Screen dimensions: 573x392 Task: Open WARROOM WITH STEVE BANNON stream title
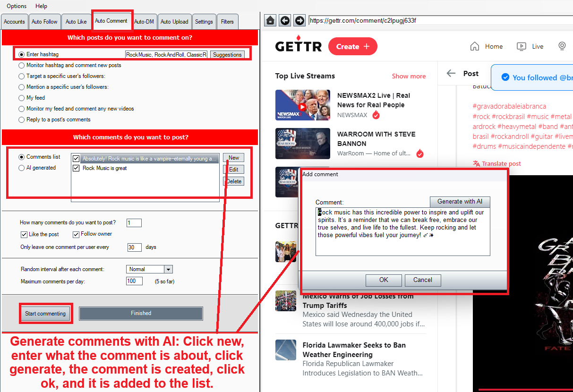pyautogui.click(x=376, y=139)
